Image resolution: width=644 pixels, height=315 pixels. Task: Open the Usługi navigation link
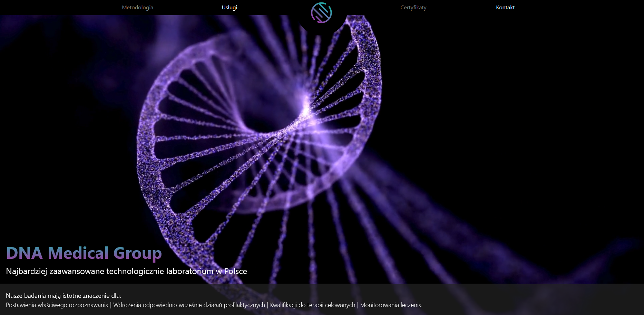tap(230, 8)
